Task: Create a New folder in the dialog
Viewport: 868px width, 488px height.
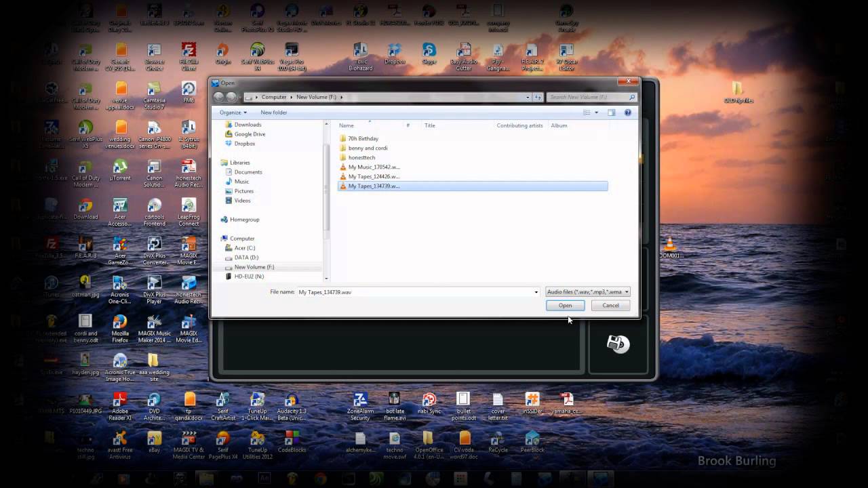Action: [273, 113]
